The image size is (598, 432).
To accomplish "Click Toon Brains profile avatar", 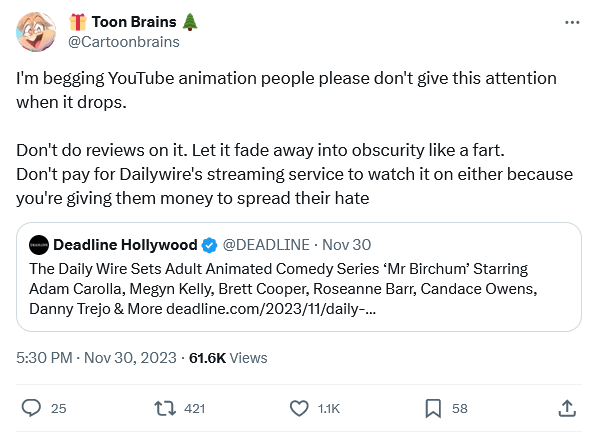I will tap(36, 32).
